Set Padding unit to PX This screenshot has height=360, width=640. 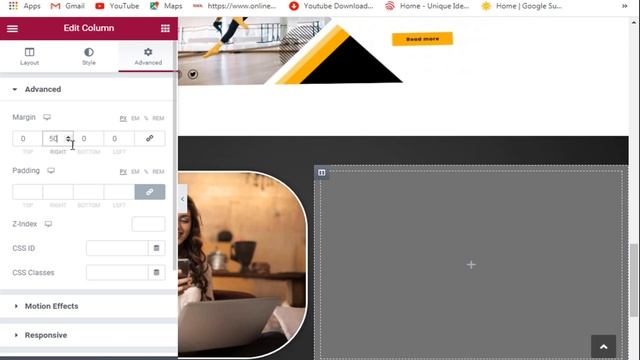pyautogui.click(x=123, y=171)
